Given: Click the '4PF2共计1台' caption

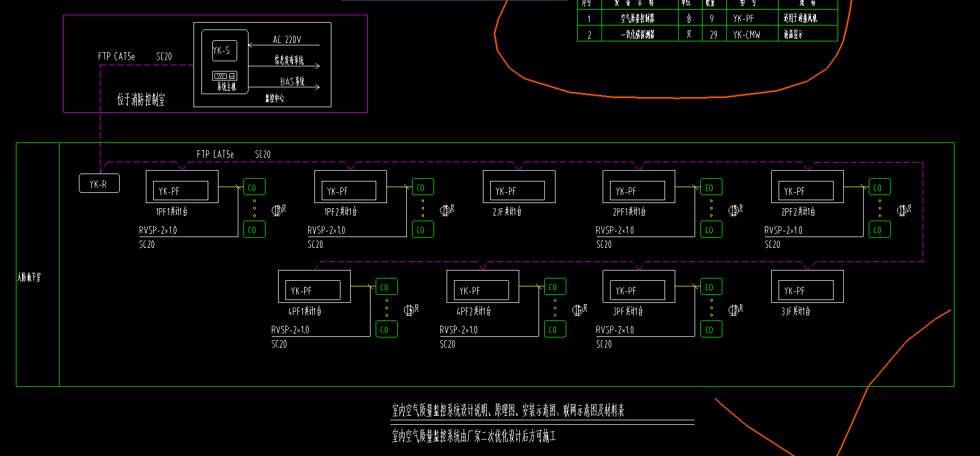Looking at the screenshot, I should tap(474, 311).
